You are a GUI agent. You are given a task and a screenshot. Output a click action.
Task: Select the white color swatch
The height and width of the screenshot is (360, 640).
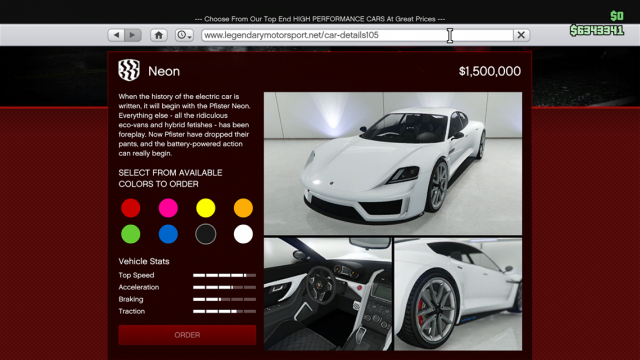pyautogui.click(x=243, y=234)
